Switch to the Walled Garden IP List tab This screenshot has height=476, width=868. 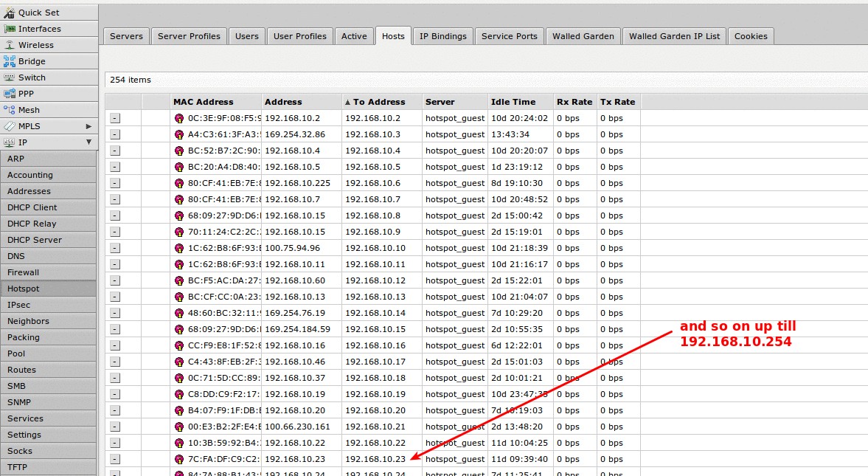point(674,36)
